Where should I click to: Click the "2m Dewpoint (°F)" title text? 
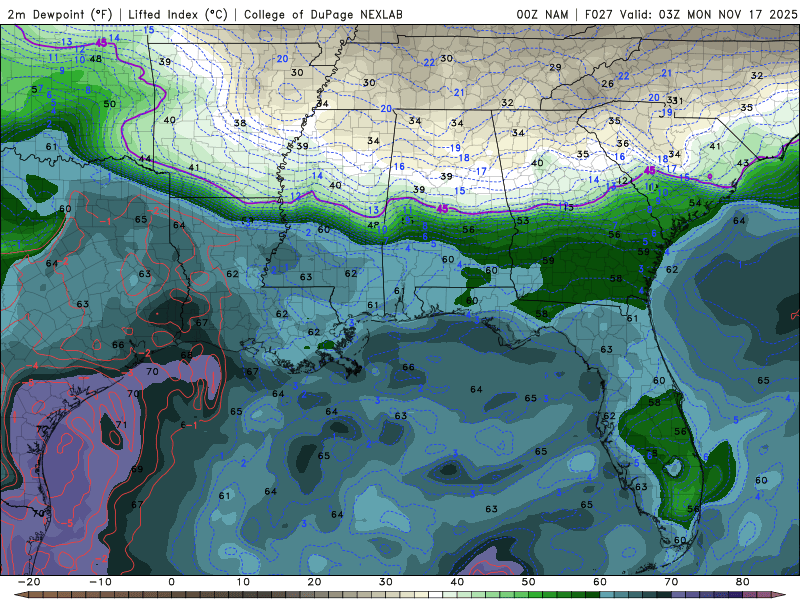[59, 14]
